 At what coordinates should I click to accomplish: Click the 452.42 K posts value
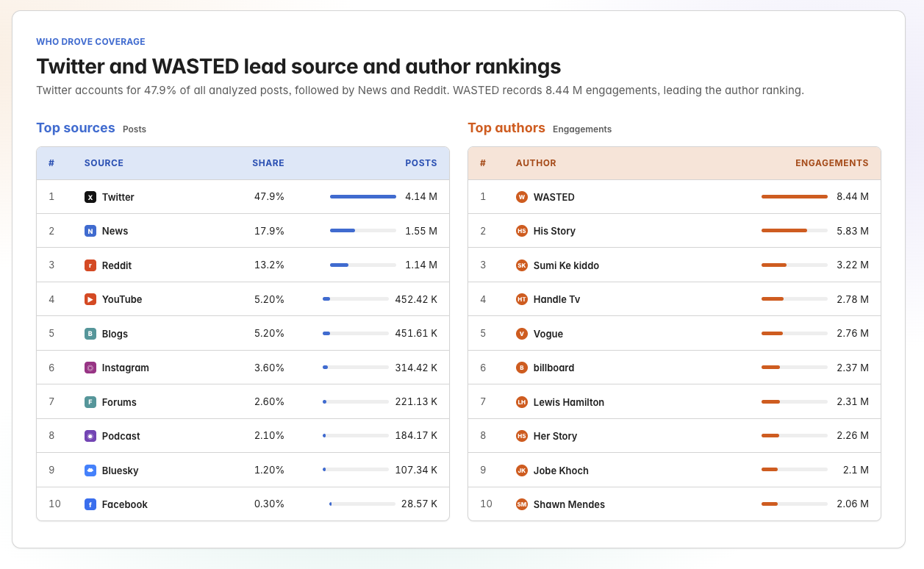pyautogui.click(x=416, y=299)
